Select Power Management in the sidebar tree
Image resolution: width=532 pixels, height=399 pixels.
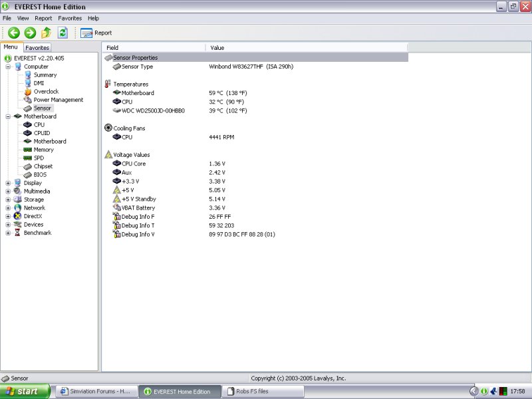click(x=58, y=100)
